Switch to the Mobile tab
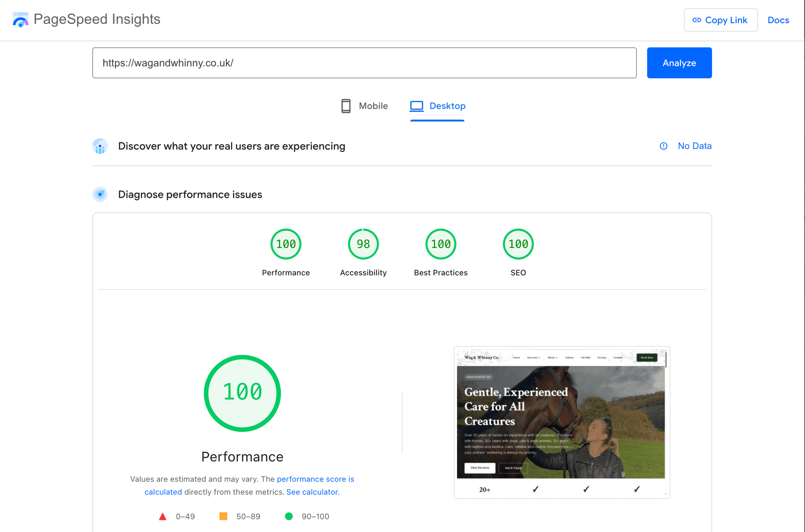The image size is (805, 532). click(x=364, y=106)
